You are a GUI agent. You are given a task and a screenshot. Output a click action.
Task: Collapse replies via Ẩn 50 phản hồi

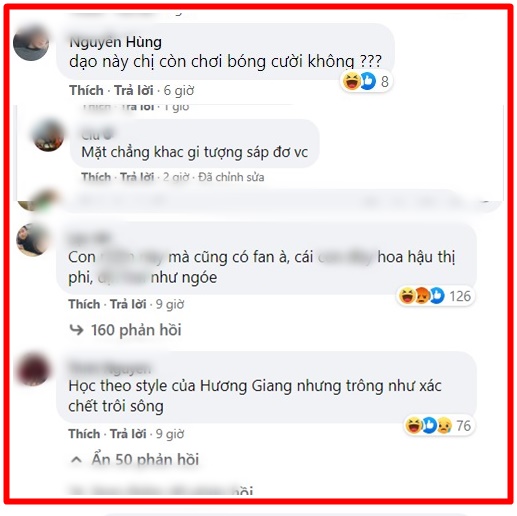145,459
